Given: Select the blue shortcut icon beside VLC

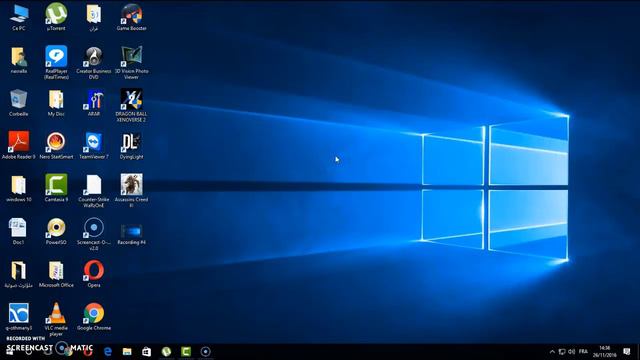Looking at the screenshot, I should point(19,317).
